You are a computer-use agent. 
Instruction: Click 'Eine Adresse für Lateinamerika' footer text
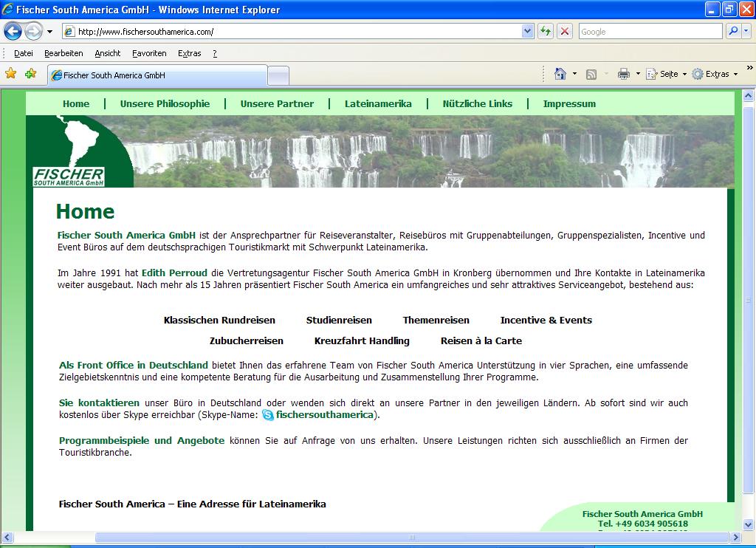[252, 504]
